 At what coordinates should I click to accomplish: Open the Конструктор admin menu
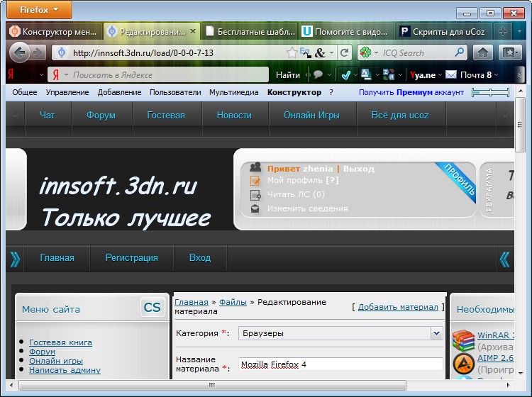[294, 92]
